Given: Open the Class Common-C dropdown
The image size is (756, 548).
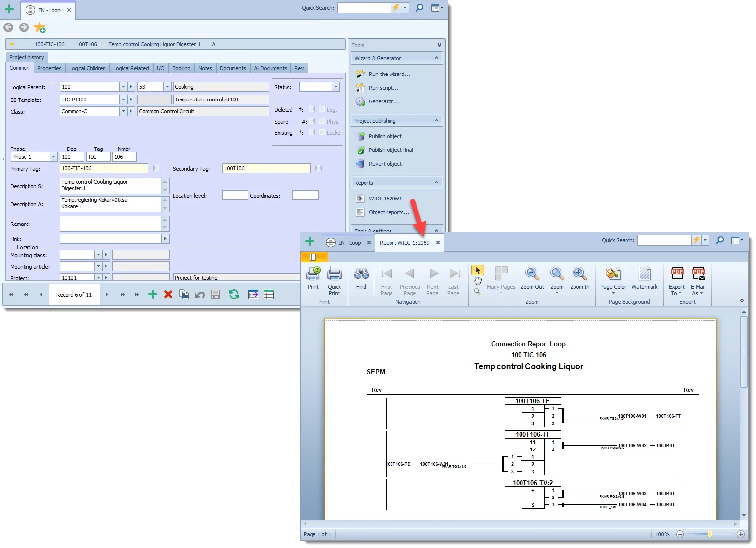Looking at the screenshot, I should (123, 111).
